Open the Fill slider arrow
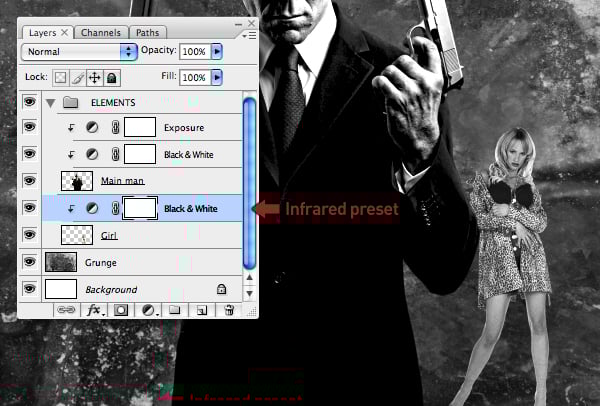The width and height of the screenshot is (600, 406). click(x=217, y=77)
